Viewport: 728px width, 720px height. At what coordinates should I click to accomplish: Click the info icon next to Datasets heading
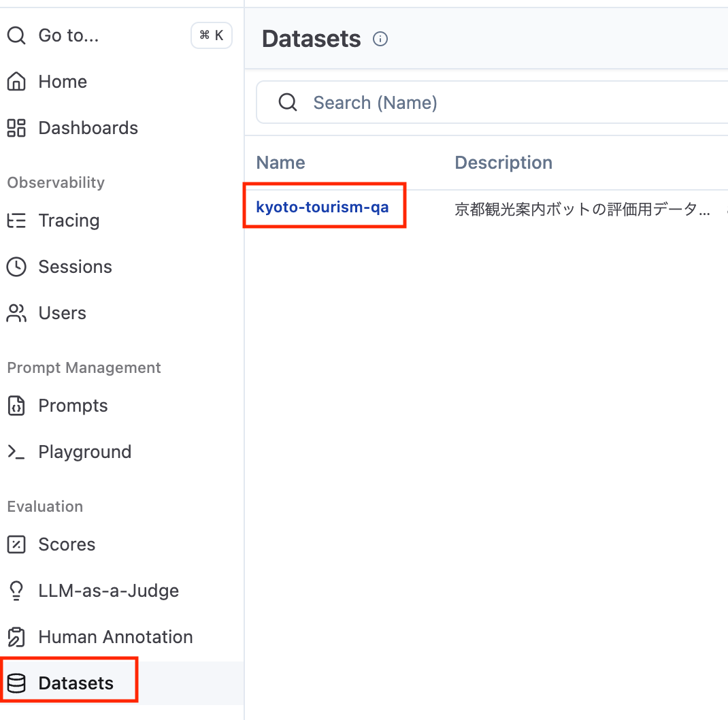pyautogui.click(x=380, y=39)
